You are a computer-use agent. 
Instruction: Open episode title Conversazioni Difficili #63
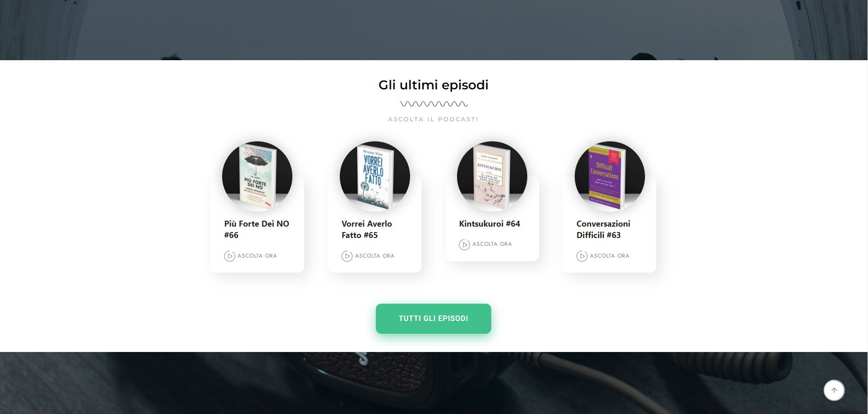pyautogui.click(x=603, y=229)
